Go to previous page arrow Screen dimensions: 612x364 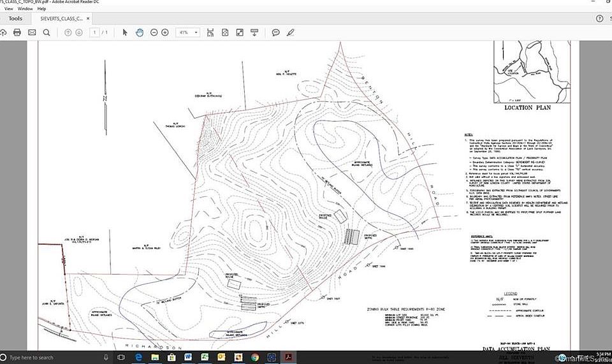[x=68, y=33]
